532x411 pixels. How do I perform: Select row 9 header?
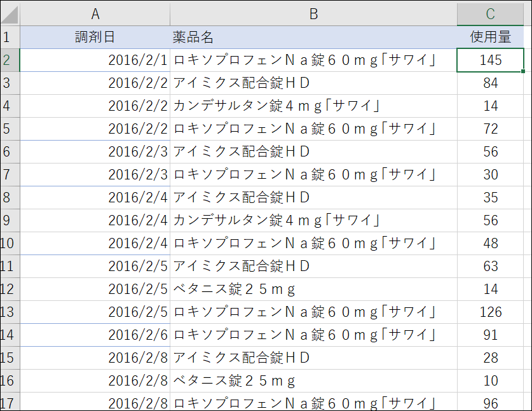pos(10,220)
